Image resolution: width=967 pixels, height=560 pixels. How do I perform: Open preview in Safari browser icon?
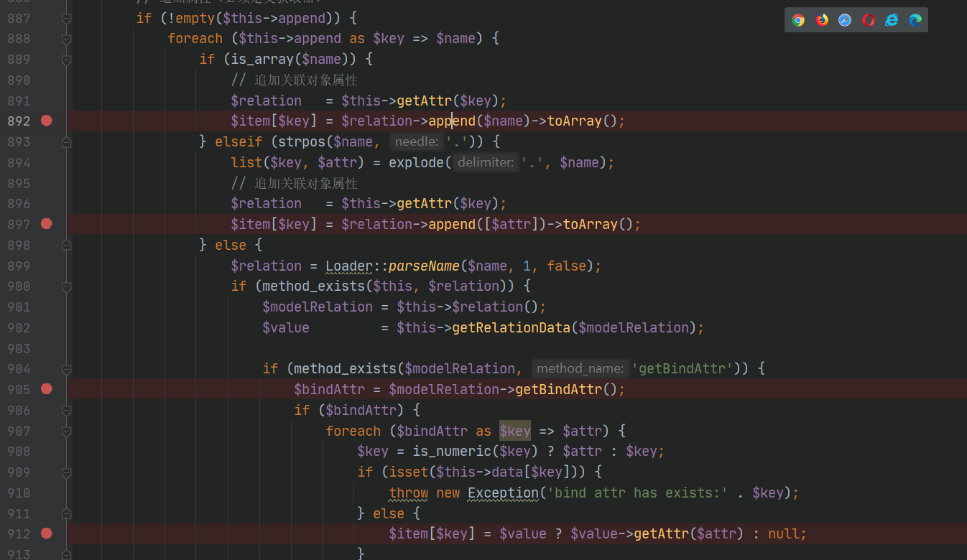(845, 20)
